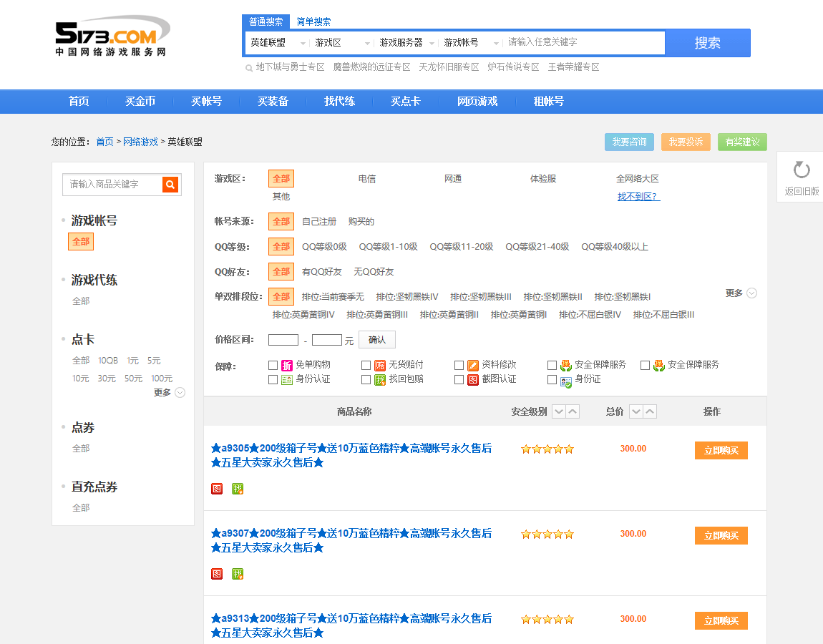This screenshot has width=823, height=644.
Task: Click the magnifier icon beside hot search links
Action: (x=249, y=68)
